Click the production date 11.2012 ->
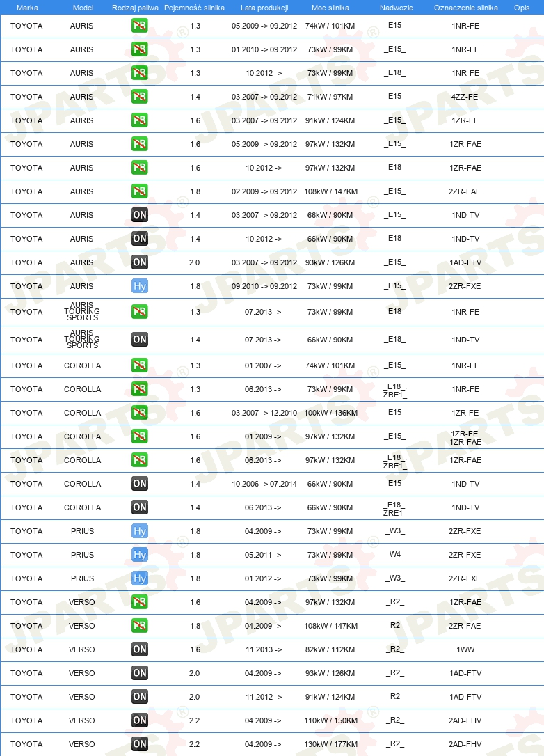This screenshot has height=756, width=544. pos(264,697)
